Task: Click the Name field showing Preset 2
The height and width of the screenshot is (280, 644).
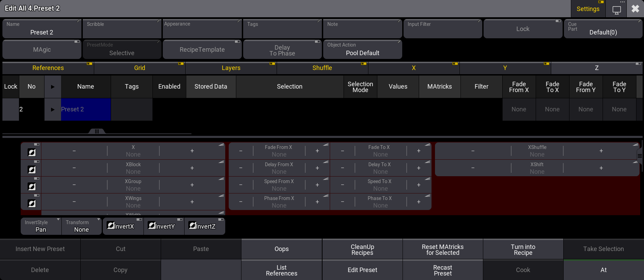Action: coord(42,29)
